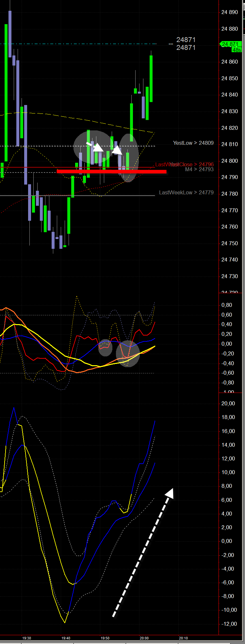This screenshot has height=644, width=245.
Task: Select the thick red horizontal support bar
Action: click(x=111, y=171)
